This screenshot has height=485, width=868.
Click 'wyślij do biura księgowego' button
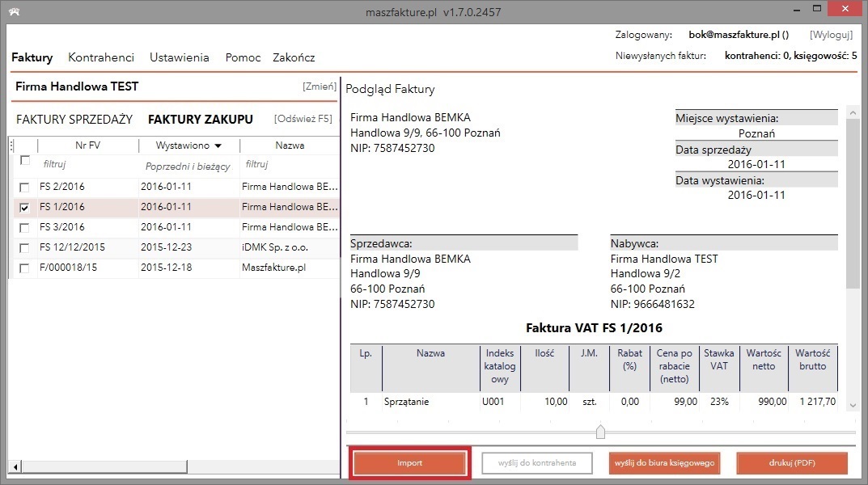point(664,463)
